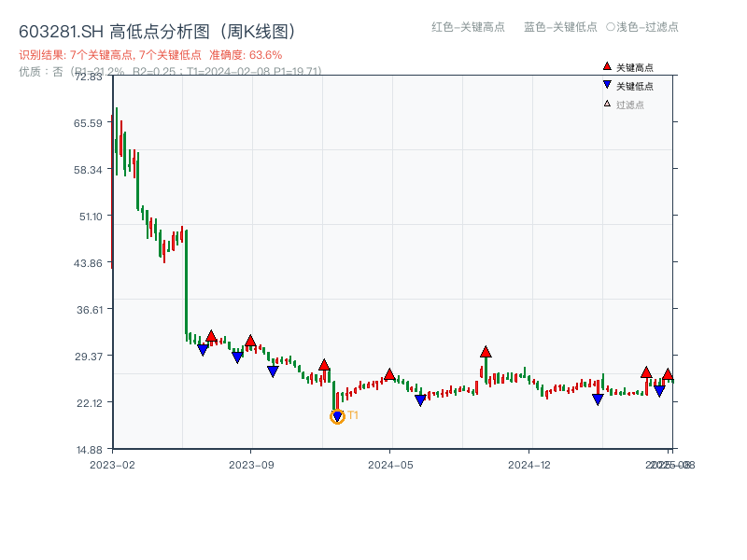Select the red high triangle above the 2024-05 tick
This screenshot has height=560, width=747.
[389, 374]
